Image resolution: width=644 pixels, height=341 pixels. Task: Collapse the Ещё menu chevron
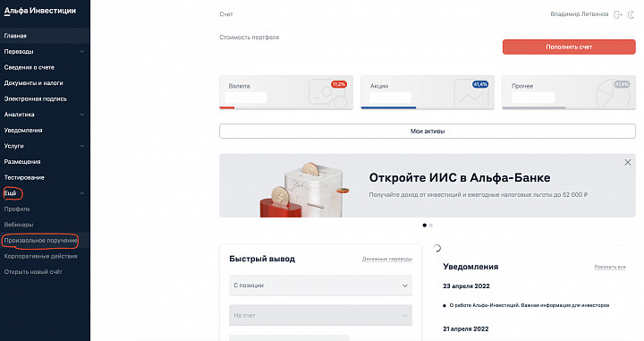pos(81,193)
